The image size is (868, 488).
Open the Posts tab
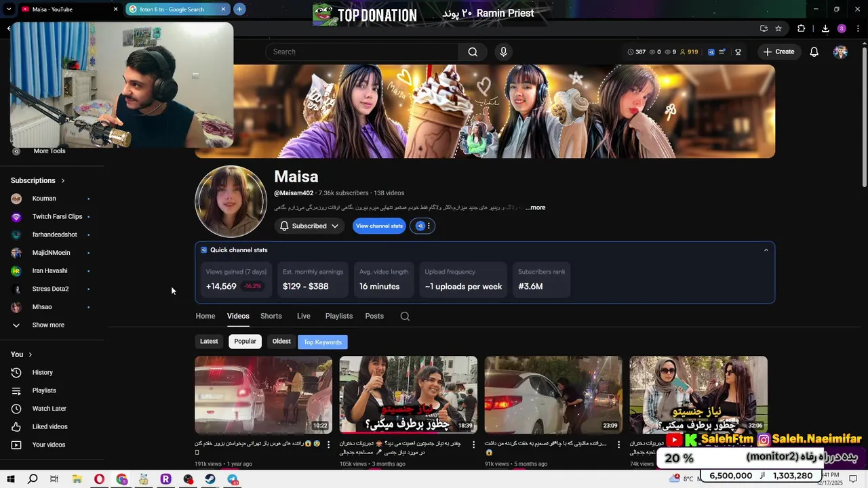coord(374,316)
